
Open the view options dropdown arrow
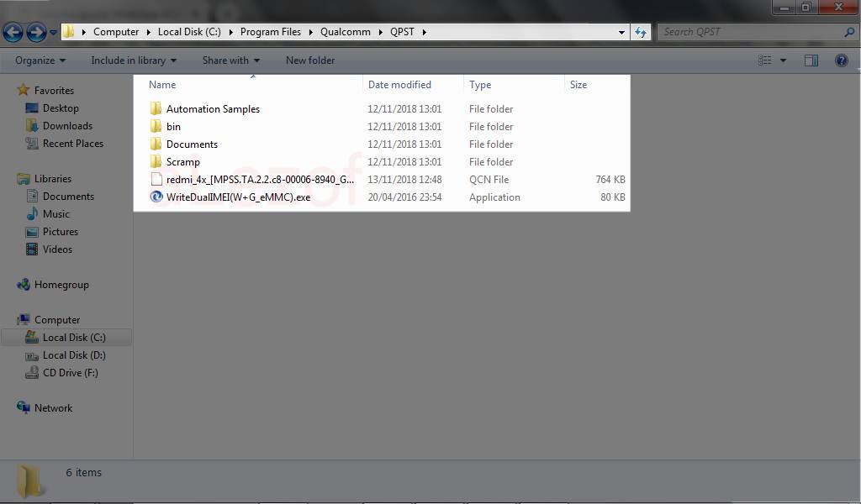coord(783,60)
